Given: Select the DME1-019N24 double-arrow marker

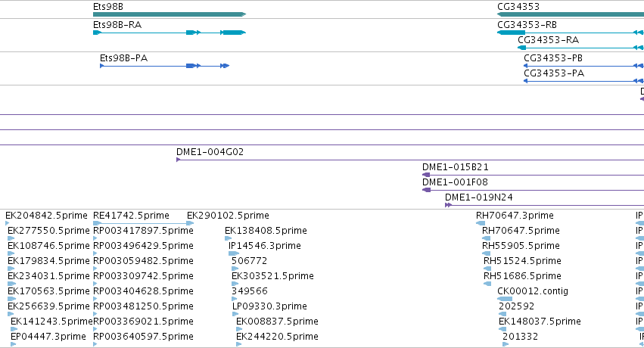Looking at the screenshot, I should pyautogui.click(x=449, y=205).
